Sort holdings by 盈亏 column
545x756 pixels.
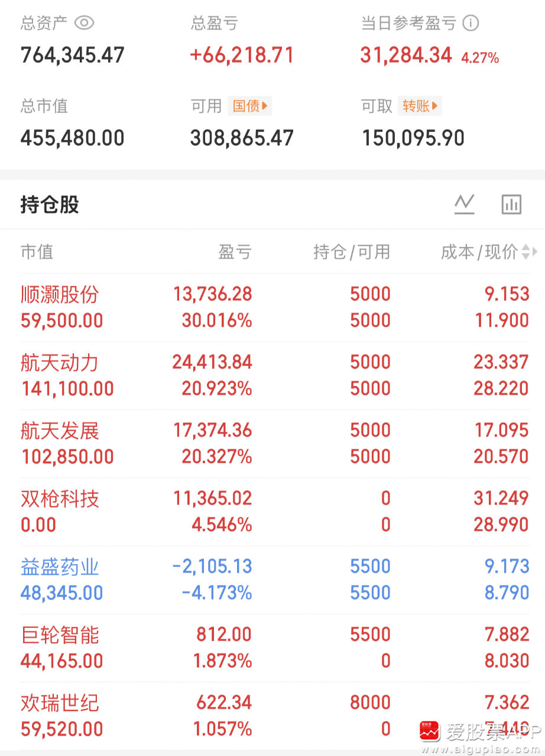click(x=236, y=252)
